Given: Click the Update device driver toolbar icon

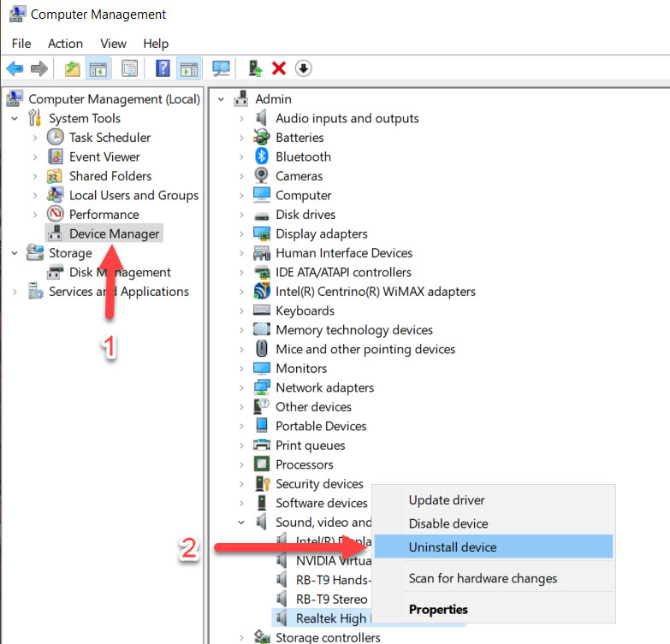Looking at the screenshot, I should (255, 68).
